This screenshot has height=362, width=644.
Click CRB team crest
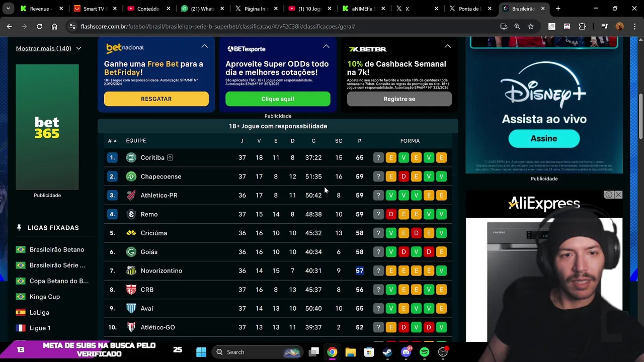(131, 290)
